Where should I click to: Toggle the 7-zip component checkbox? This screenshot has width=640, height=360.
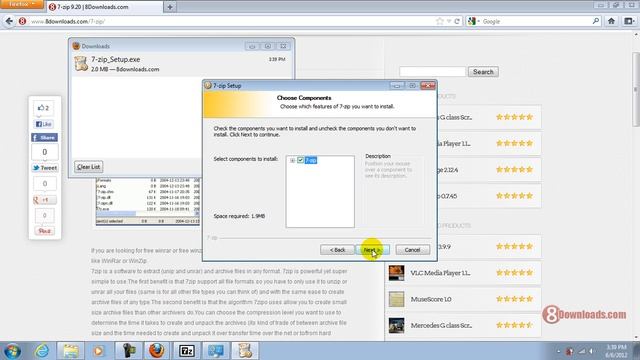tap(300, 160)
